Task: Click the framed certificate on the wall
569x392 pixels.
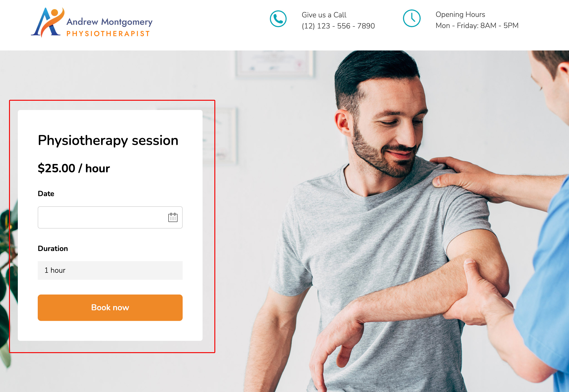Action: tap(274, 64)
